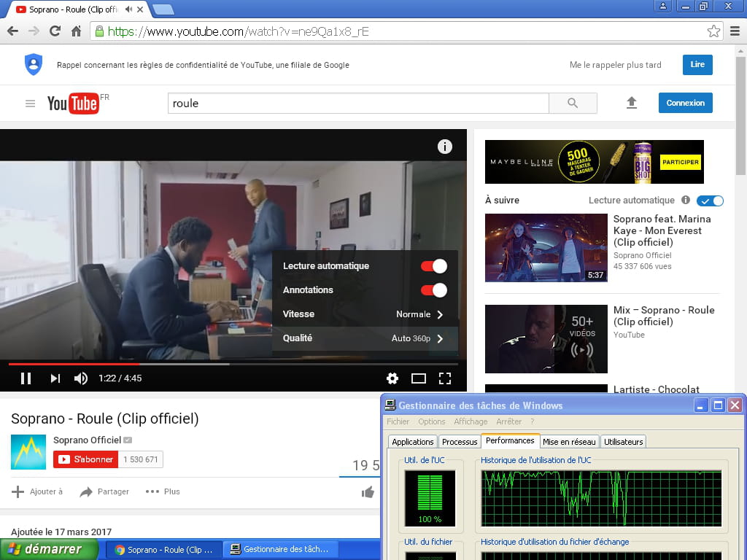The image size is (747, 560).
Task: Open the video info card icon
Action: click(444, 147)
